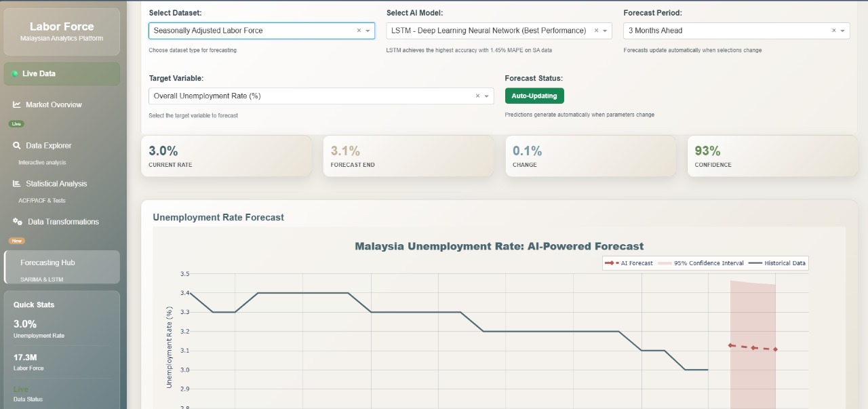Expand the Select Dataset dropdown arrow
The image size is (868, 409).
tap(368, 31)
